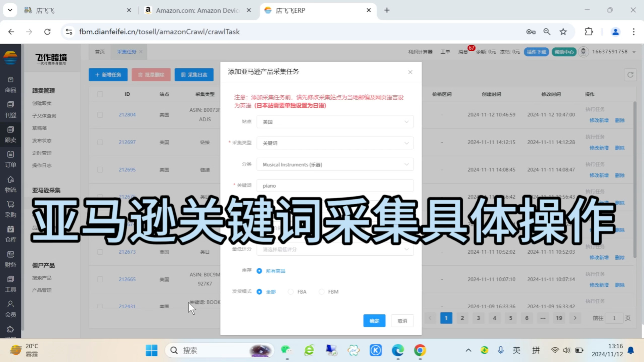Select the 跟卖 sidebar icon

click(x=10, y=135)
